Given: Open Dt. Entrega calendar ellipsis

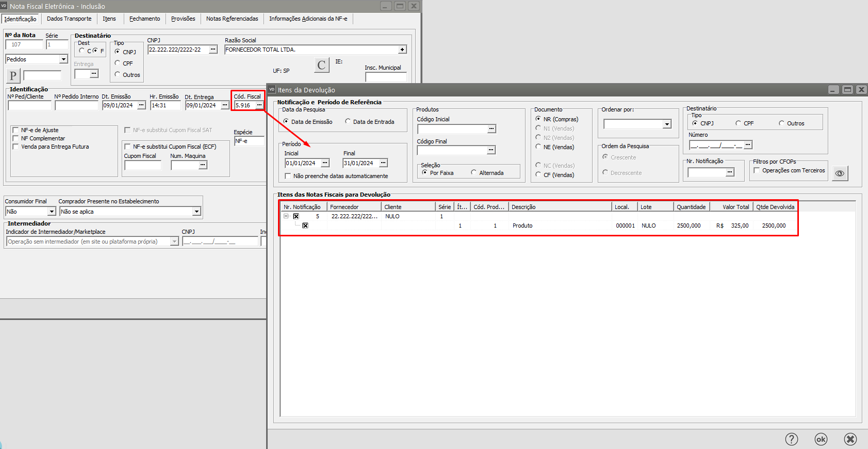Looking at the screenshot, I should click(225, 105).
